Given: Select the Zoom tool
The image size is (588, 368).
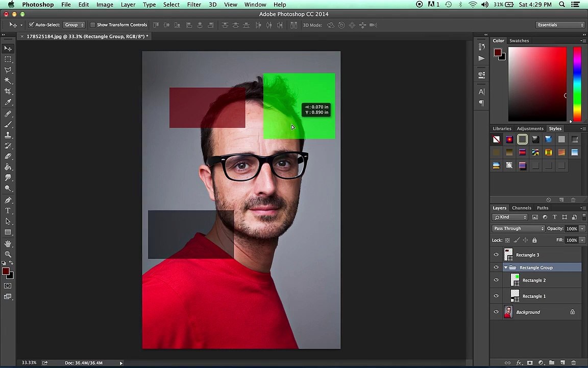Looking at the screenshot, I should 8,254.
